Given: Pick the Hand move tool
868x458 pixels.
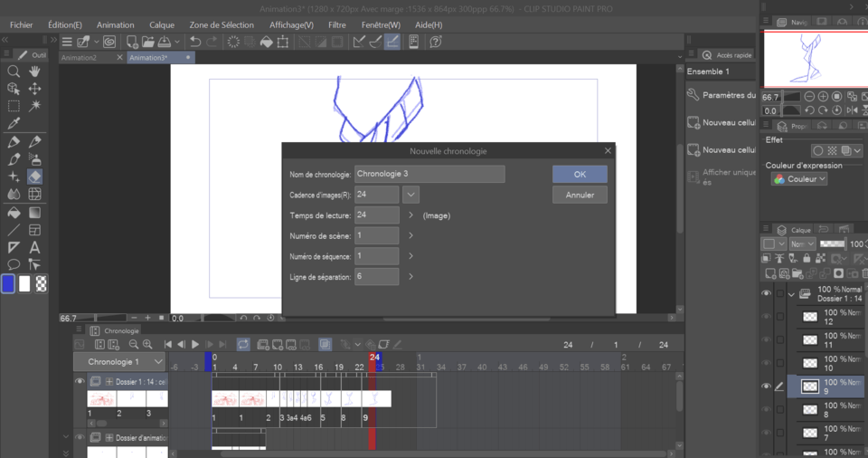Looking at the screenshot, I should click(x=34, y=71).
